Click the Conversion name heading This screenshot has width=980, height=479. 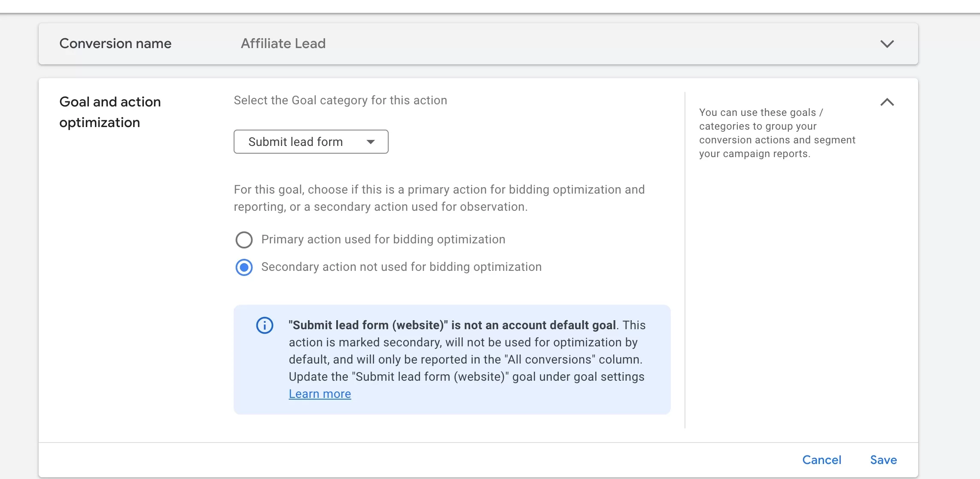[115, 43]
